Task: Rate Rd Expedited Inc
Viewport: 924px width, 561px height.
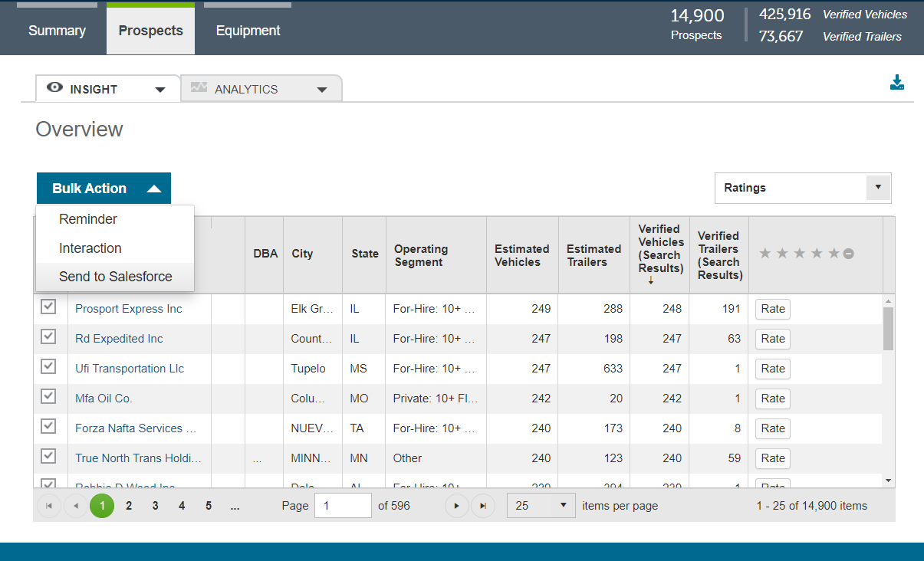Action: [772, 339]
